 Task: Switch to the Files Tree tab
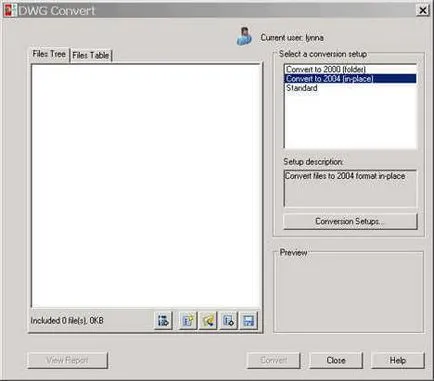point(49,54)
